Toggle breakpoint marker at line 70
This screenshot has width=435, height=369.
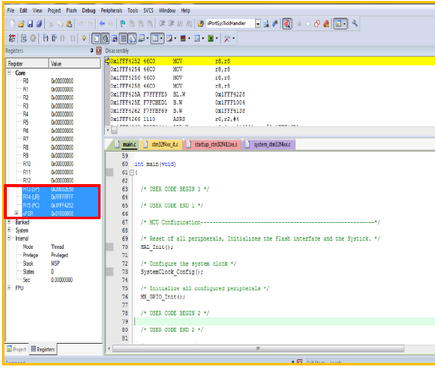click(x=110, y=247)
